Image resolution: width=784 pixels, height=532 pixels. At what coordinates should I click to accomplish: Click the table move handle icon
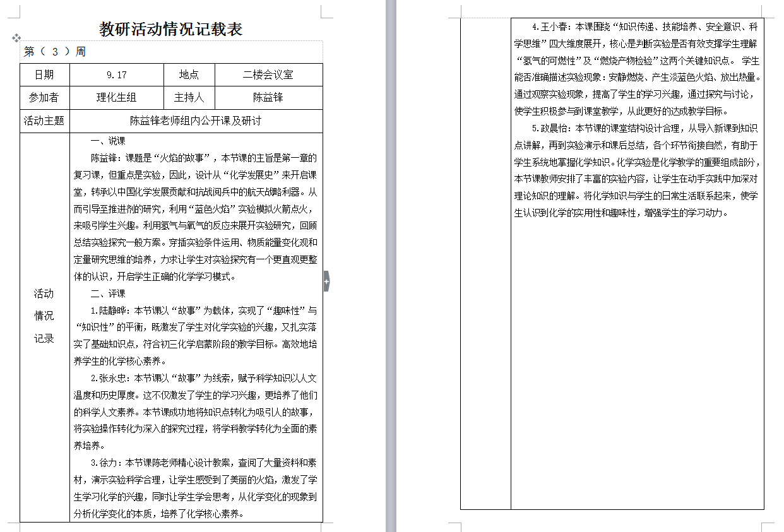pyautogui.click(x=16, y=38)
